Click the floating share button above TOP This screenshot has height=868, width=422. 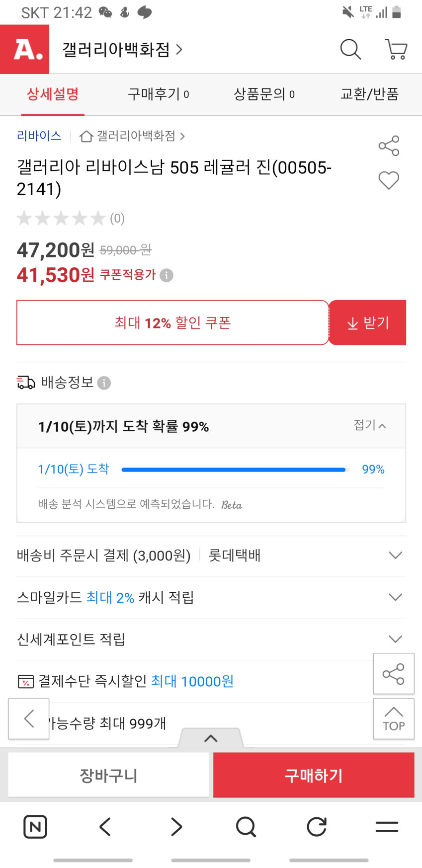point(393,674)
